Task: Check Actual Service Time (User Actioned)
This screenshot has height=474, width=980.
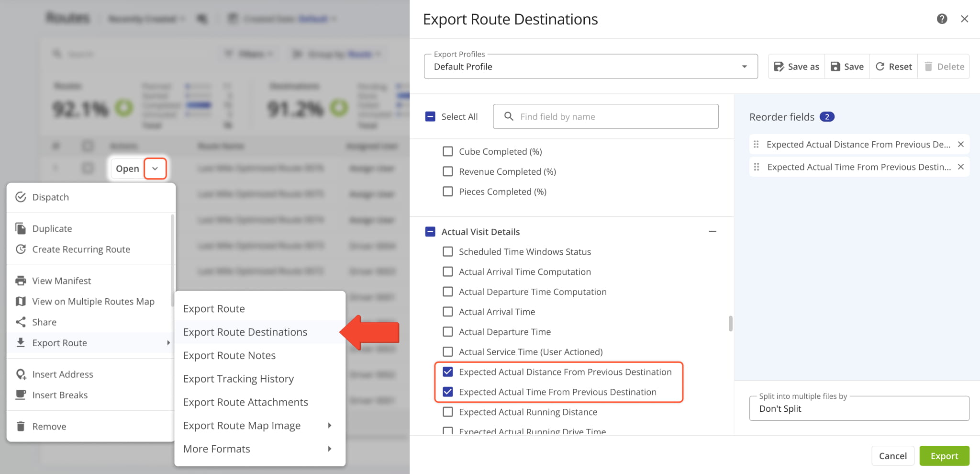Action: point(448,352)
